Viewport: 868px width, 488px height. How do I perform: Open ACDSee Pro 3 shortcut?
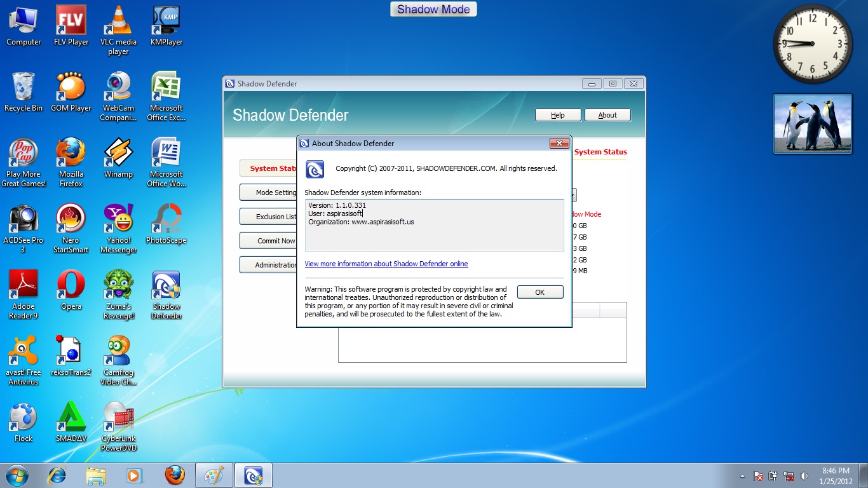[24, 229]
